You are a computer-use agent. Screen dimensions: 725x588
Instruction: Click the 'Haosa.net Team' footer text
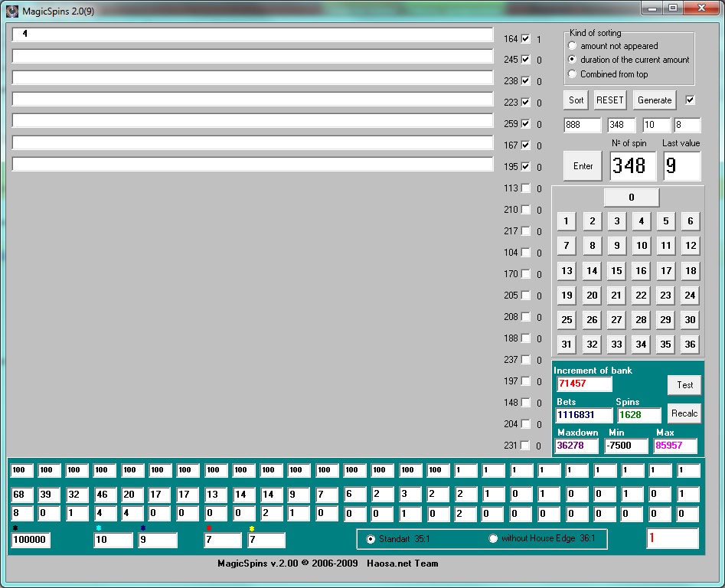pos(402,563)
